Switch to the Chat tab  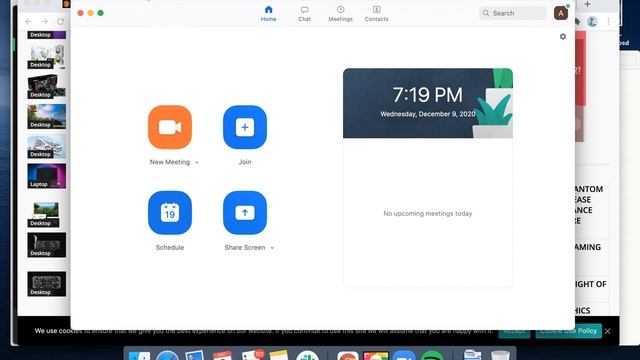(304, 13)
